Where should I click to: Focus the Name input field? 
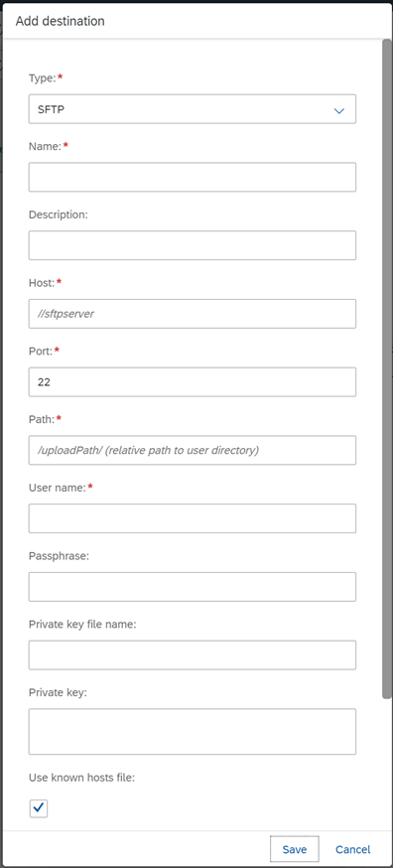click(193, 177)
